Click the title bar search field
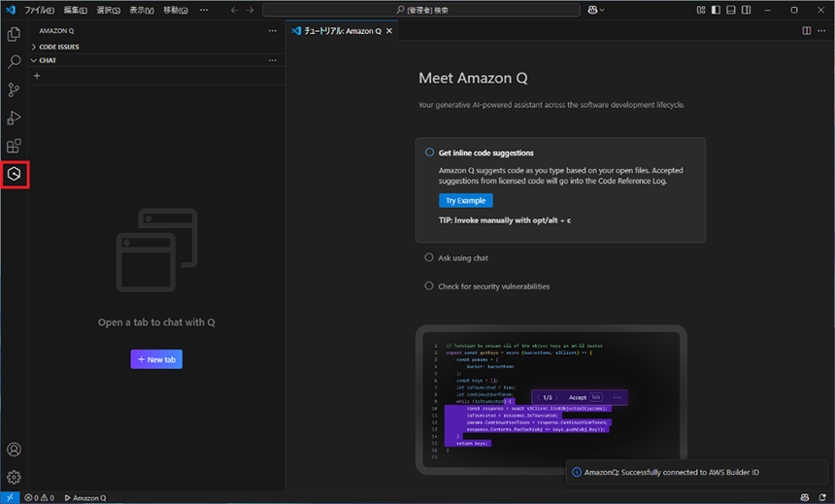This screenshot has width=835, height=504. click(x=421, y=10)
